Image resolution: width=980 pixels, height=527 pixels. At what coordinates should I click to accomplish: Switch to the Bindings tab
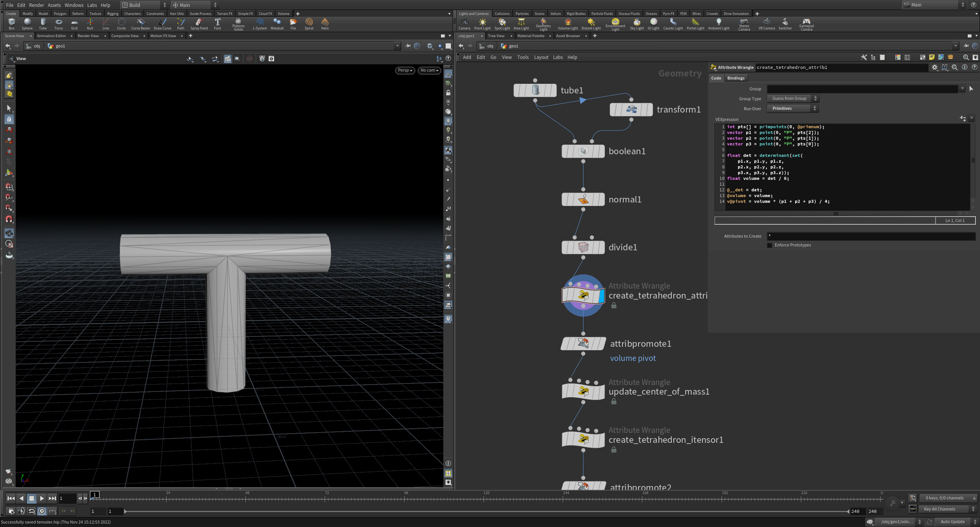point(735,78)
